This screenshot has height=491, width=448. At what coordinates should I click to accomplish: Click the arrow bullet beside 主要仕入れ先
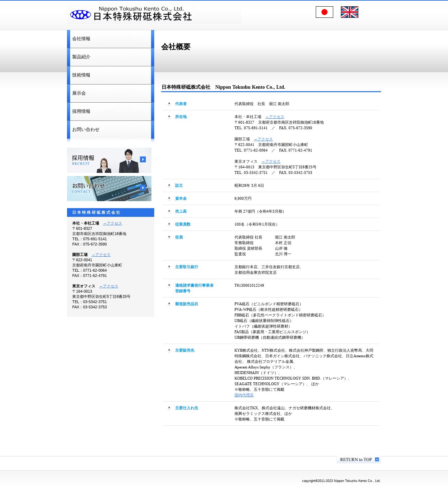tap(169, 408)
